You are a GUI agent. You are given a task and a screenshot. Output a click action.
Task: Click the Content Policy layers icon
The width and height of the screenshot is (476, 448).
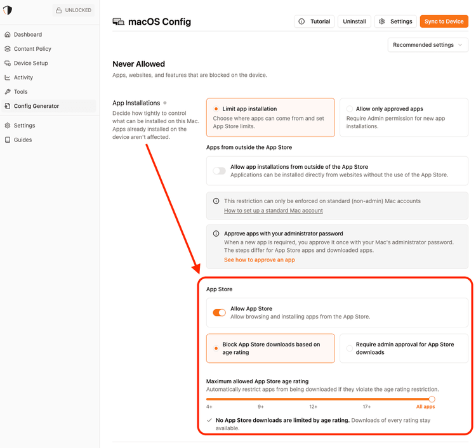coord(8,49)
